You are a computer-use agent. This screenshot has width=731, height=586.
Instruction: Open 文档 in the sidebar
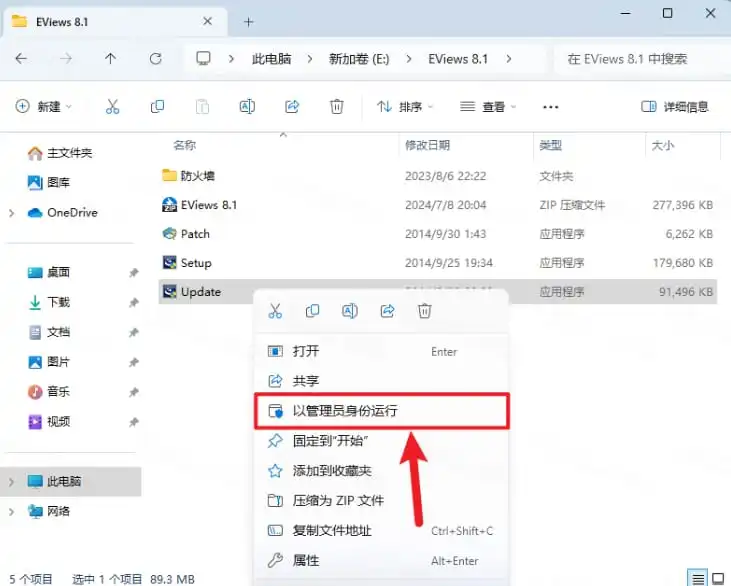coord(48,332)
